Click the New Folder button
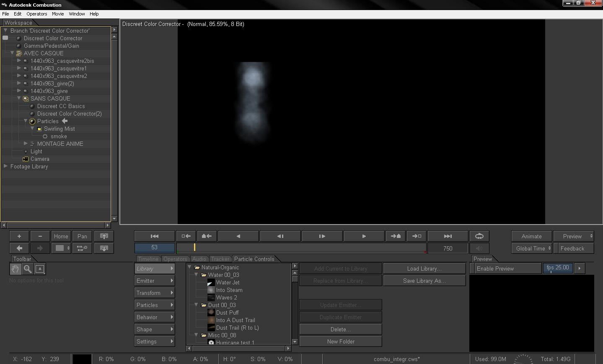The height and width of the screenshot is (364, 603). (341, 341)
